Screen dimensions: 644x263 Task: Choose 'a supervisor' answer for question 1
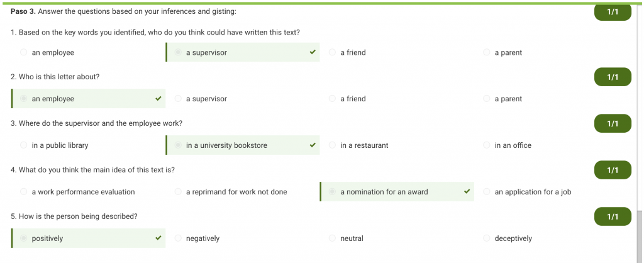[x=179, y=53]
